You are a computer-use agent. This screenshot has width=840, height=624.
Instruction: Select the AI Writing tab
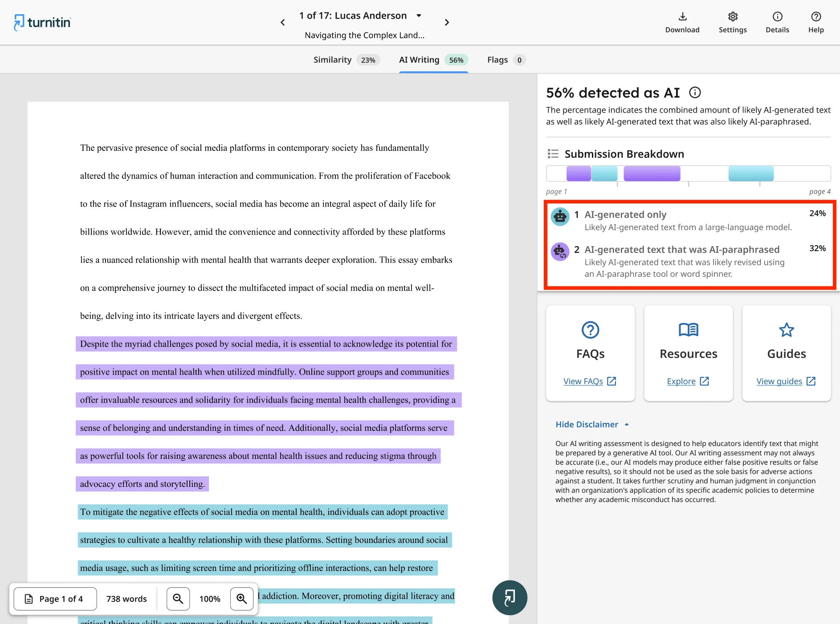(x=433, y=60)
